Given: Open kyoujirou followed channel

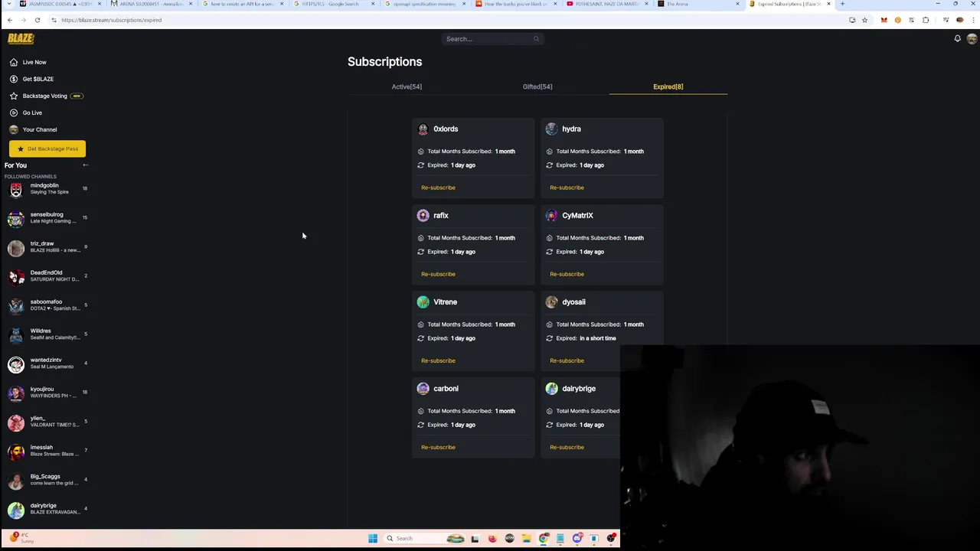Looking at the screenshot, I should [46, 393].
